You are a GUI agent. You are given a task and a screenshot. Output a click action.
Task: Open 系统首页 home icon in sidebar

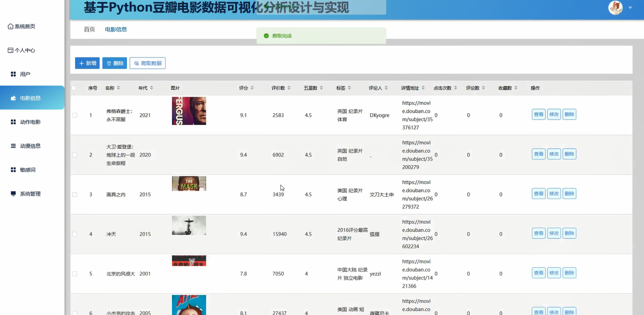pyautogui.click(x=10, y=26)
